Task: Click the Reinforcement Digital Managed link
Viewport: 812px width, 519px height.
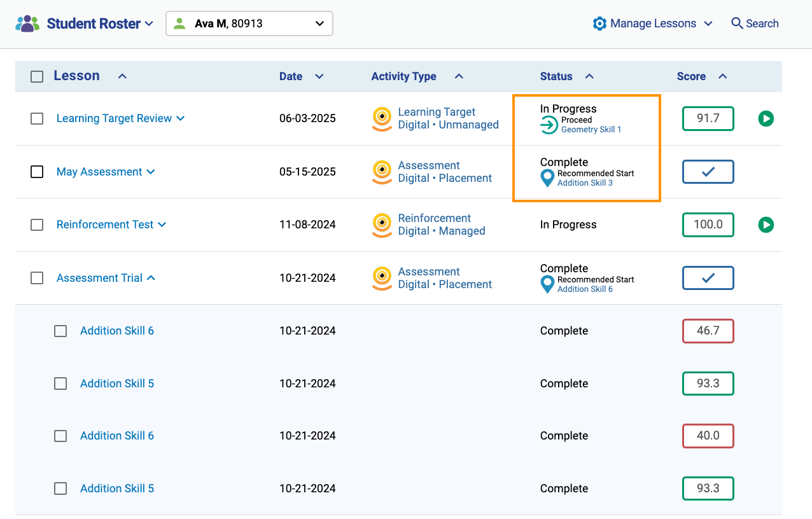Action: click(442, 225)
